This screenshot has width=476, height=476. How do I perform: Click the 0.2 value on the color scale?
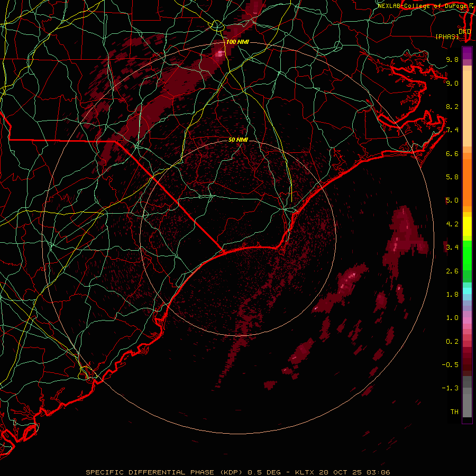tap(452, 342)
